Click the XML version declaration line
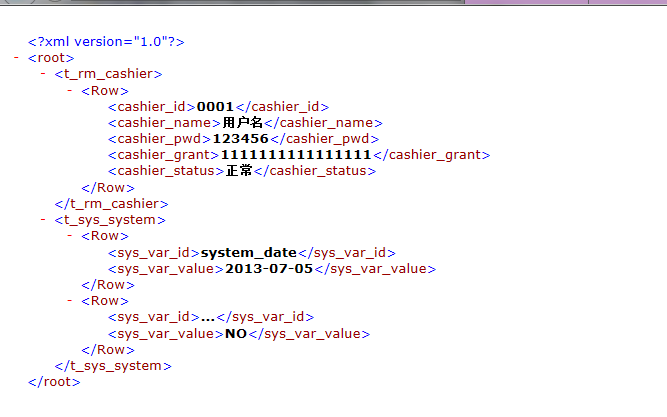The height and width of the screenshot is (417, 667). 106,42
